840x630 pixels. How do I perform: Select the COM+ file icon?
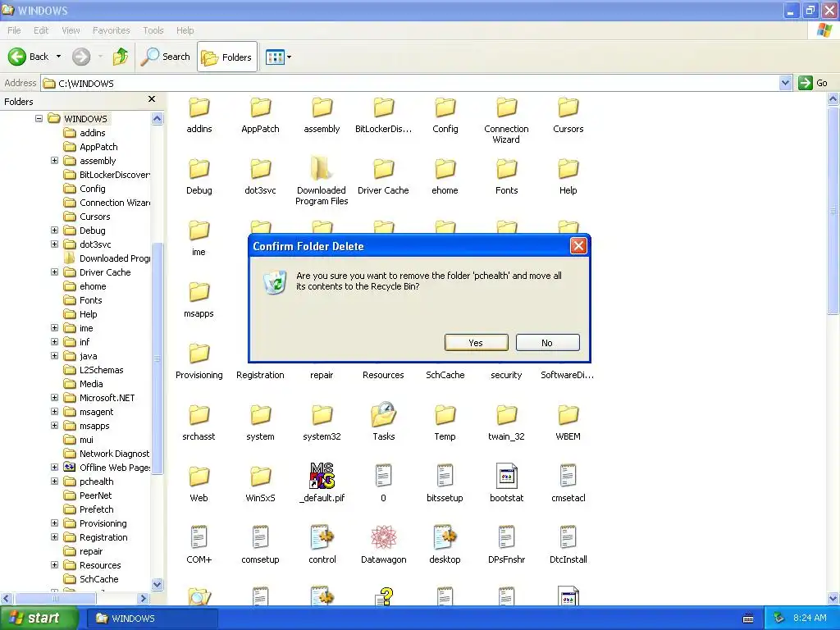[x=199, y=537]
